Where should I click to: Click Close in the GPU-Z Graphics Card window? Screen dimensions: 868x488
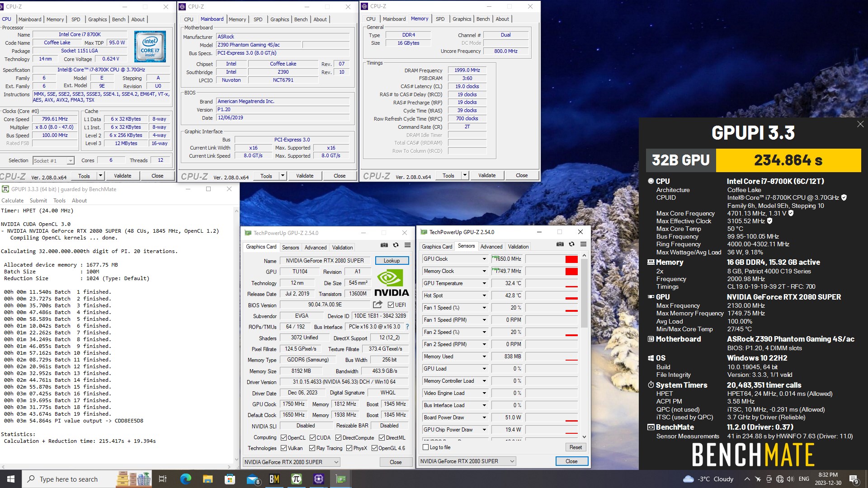coord(396,462)
